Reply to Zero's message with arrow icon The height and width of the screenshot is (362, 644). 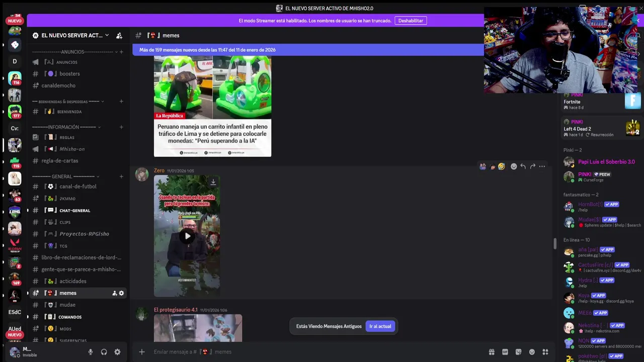click(x=523, y=166)
